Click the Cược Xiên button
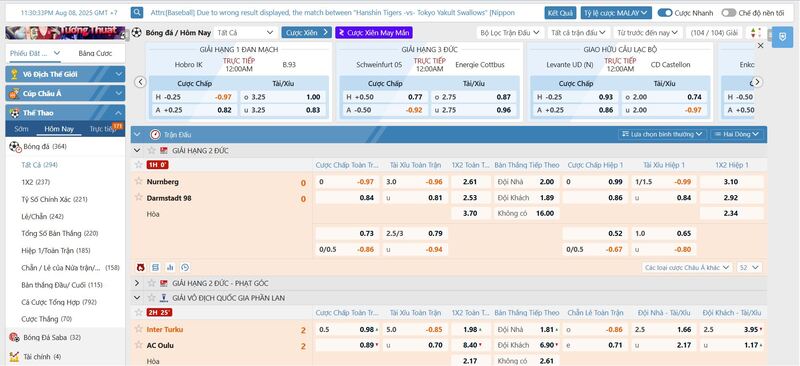This screenshot has width=800, height=366. coord(307,33)
